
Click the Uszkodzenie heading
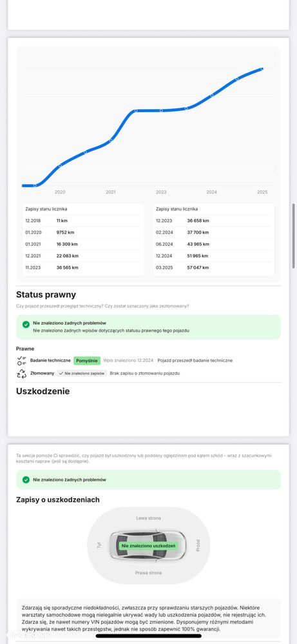click(43, 391)
